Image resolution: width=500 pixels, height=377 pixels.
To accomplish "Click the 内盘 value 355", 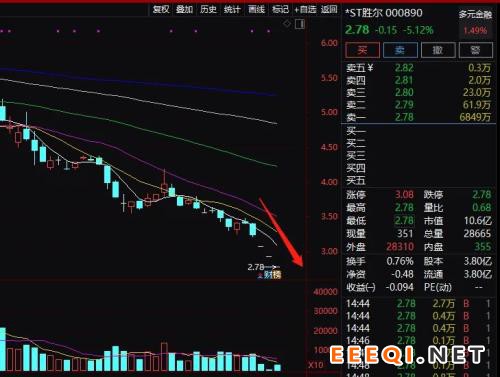I will 483,247.
